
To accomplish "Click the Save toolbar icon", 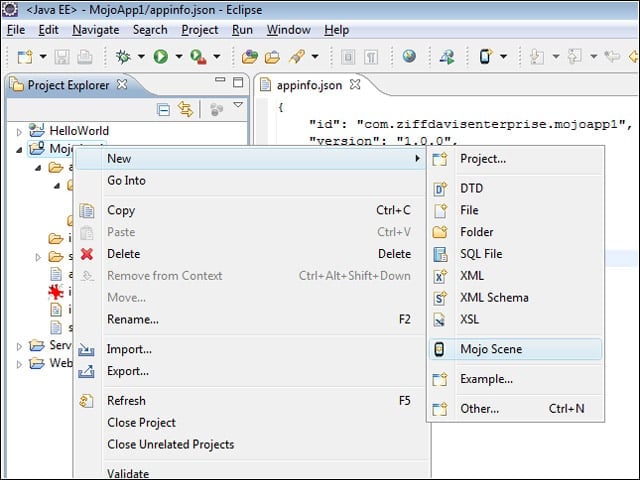I will pos(62,57).
